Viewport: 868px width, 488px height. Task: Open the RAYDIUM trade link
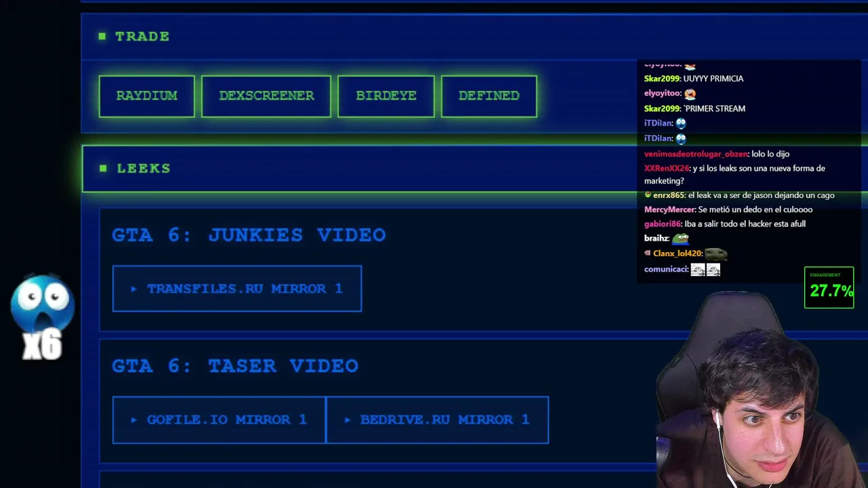click(x=146, y=96)
